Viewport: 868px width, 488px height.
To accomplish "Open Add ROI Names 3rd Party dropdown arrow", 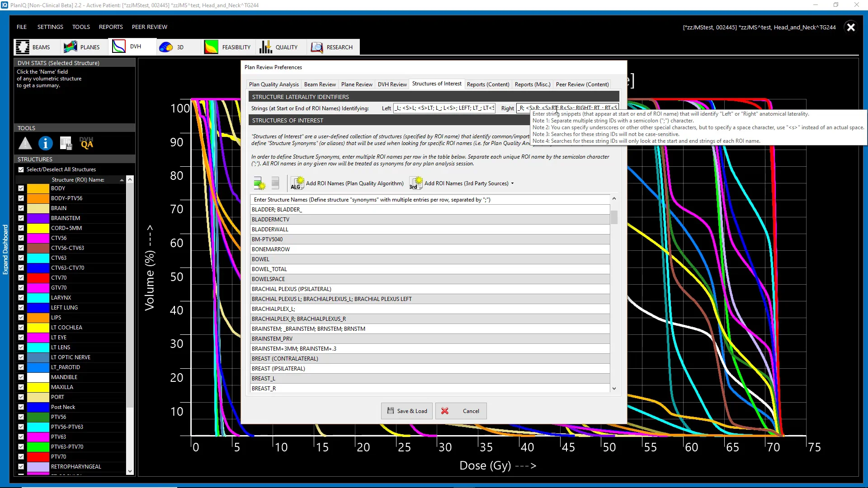I will click(x=512, y=183).
